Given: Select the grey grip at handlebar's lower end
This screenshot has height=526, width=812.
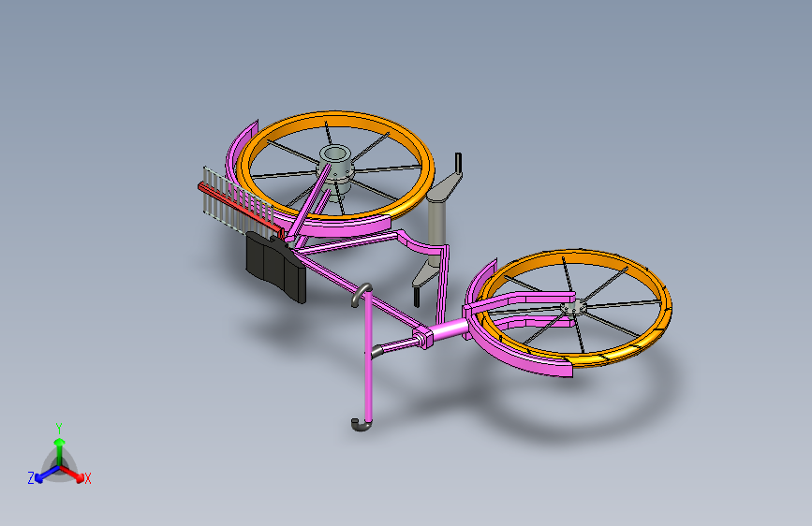Looking at the screenshot, I should click(361, 426).
